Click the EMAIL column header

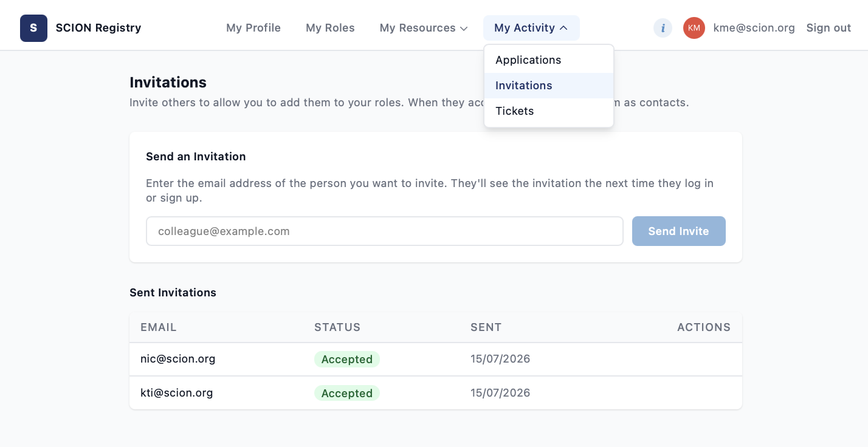pos(159,327)
